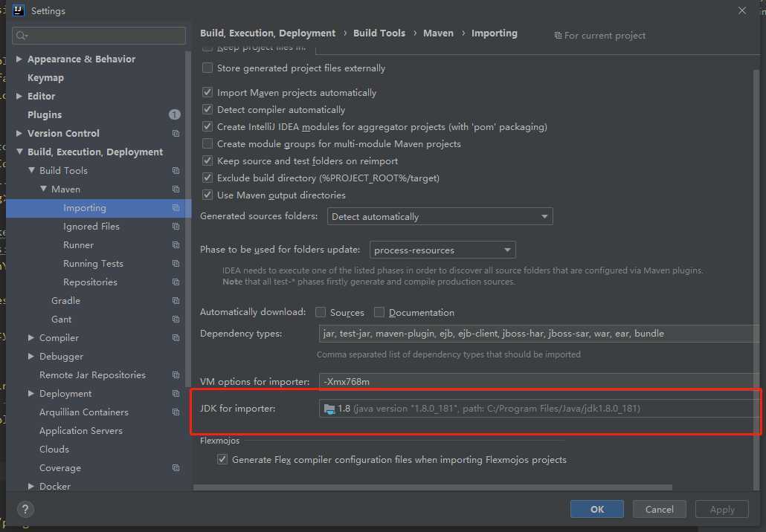Open Running Tests settings page

pos(93,263)
